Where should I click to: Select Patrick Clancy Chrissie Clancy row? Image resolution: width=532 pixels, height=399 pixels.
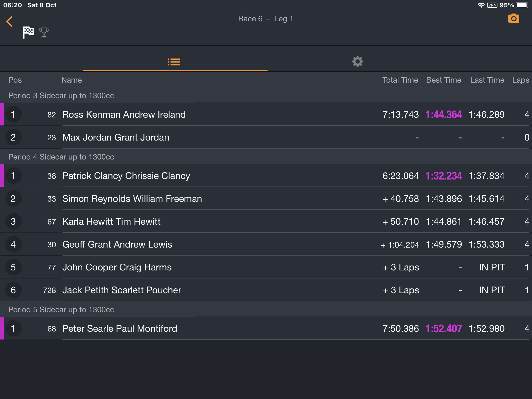click(x=266, y=176)
